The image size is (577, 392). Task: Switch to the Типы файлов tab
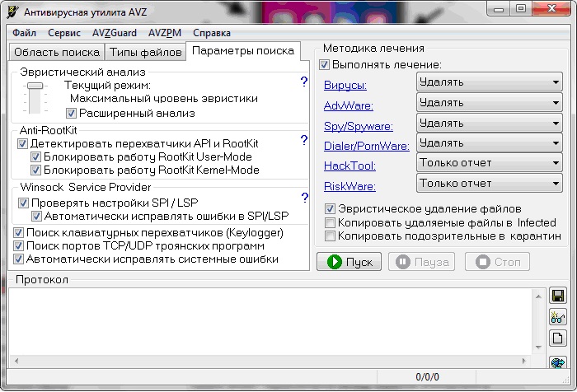(145, 52)
